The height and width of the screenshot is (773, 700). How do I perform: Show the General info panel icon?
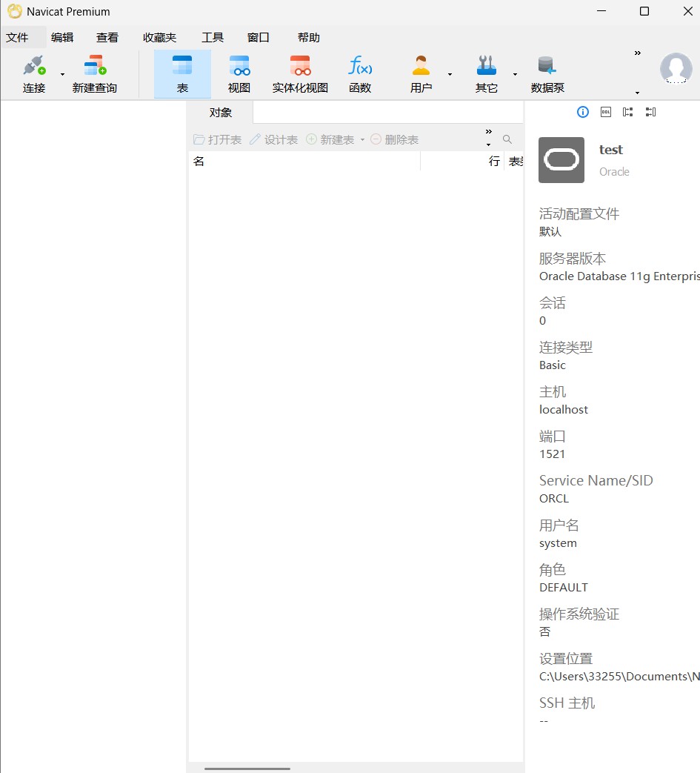coord(583,113)
